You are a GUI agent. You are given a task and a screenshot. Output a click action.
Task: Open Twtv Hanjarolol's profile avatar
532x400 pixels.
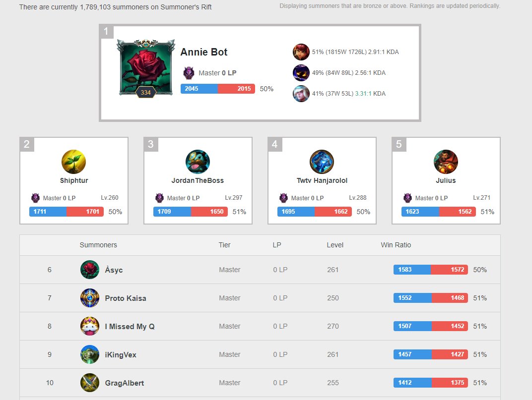point(322,162)
